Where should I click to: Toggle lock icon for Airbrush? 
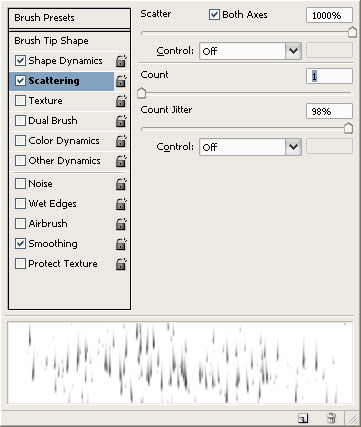click(121, 224)
